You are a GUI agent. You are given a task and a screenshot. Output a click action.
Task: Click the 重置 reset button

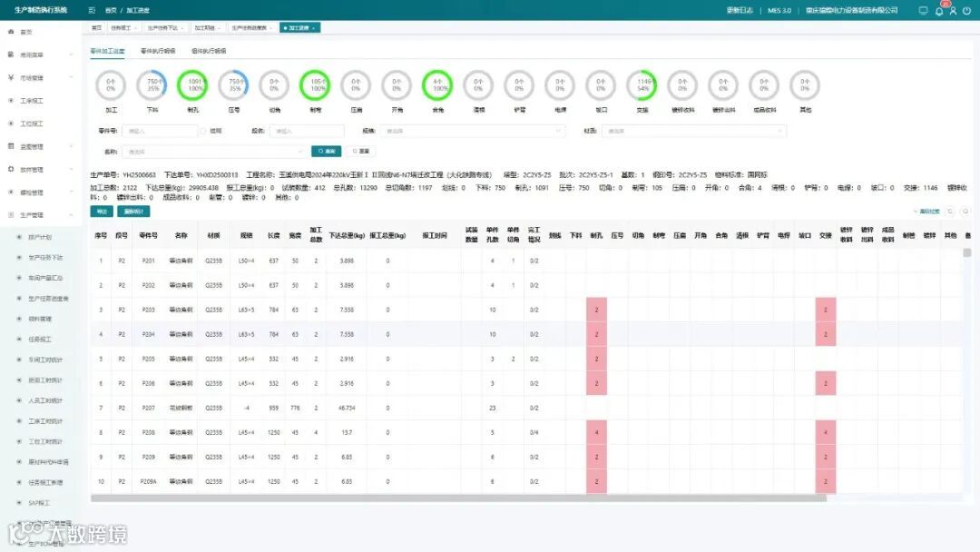coord(360,152)
